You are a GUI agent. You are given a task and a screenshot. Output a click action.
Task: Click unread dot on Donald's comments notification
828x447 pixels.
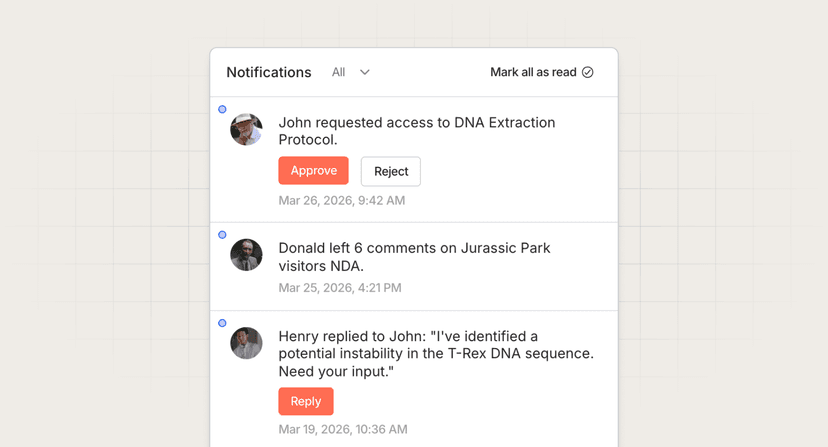(222, 235)
